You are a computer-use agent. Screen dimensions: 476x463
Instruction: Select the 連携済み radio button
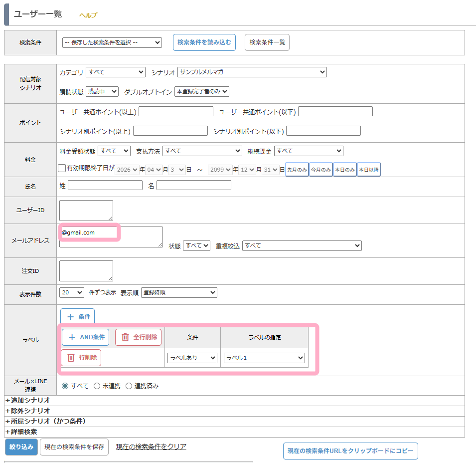tap(129, 386)
